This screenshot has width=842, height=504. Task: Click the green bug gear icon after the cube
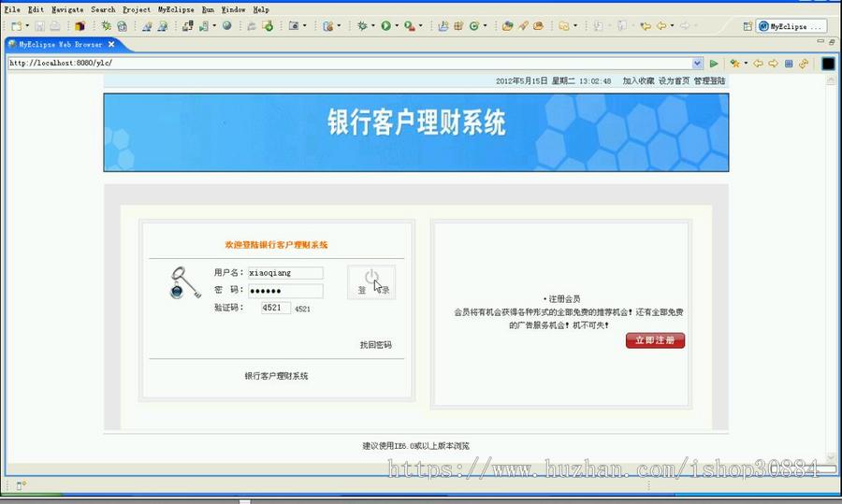[107, 26]
